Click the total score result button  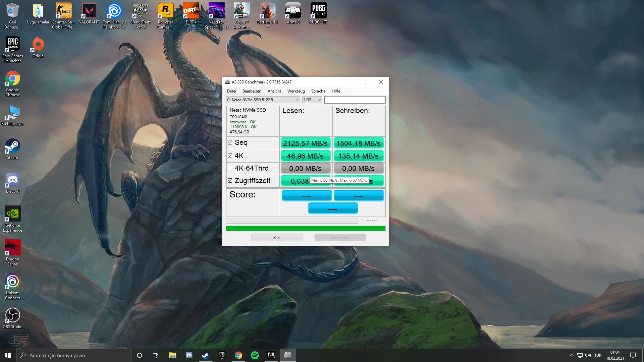pos(333,208)
